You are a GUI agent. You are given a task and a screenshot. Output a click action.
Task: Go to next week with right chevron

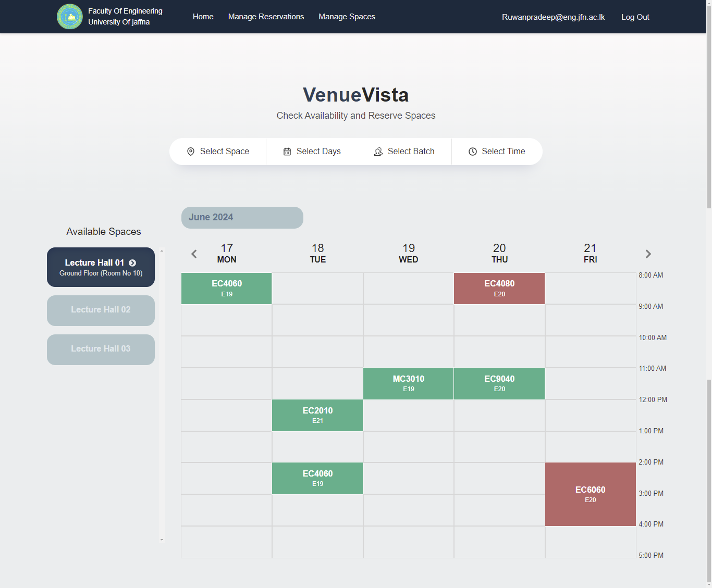point(648,254)
